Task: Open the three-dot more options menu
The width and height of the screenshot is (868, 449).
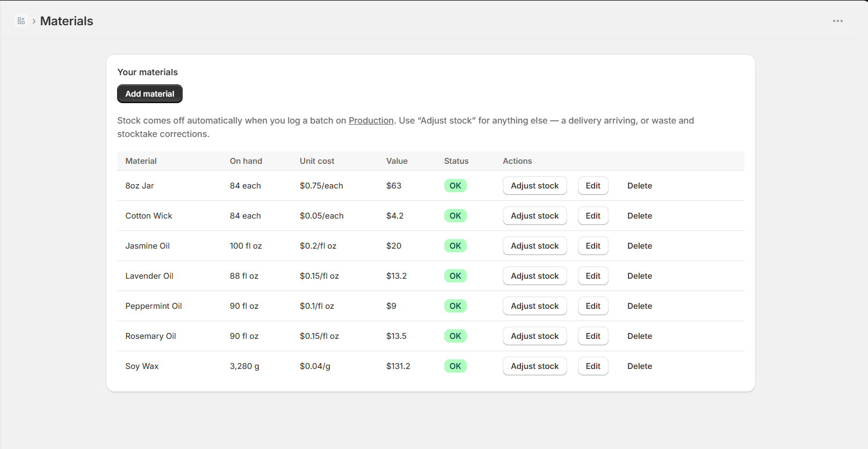Action: (838, 21)
